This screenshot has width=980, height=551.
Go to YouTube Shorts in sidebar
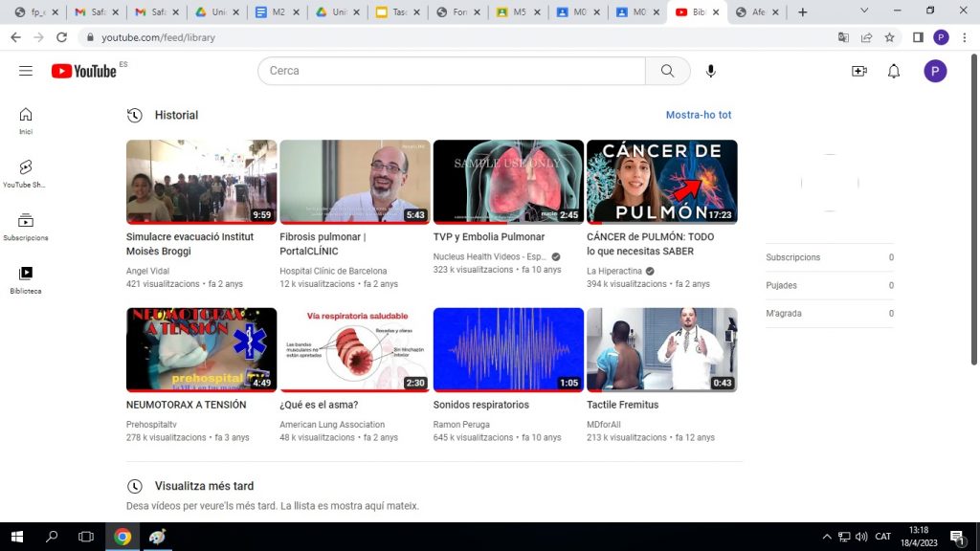click(x=26, y=173)
